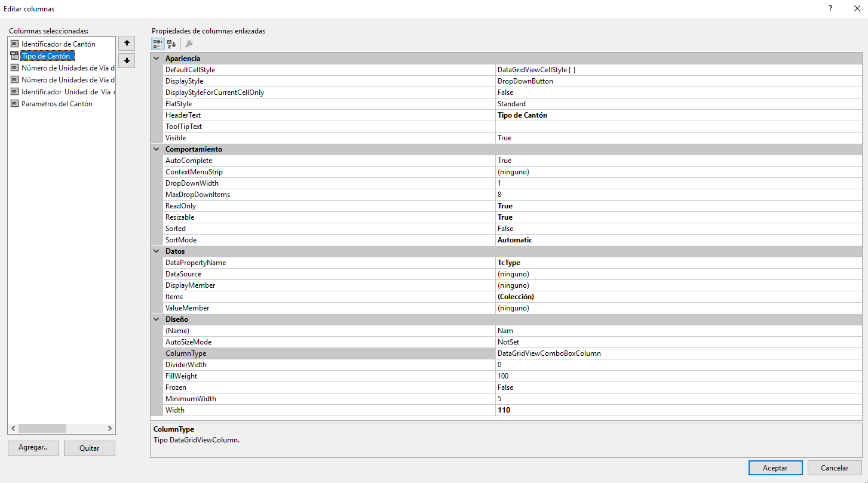Click the column list scrollbar right arrow
Image resolution: width=868 pixels, height=483 pixels.
point(110,428)
